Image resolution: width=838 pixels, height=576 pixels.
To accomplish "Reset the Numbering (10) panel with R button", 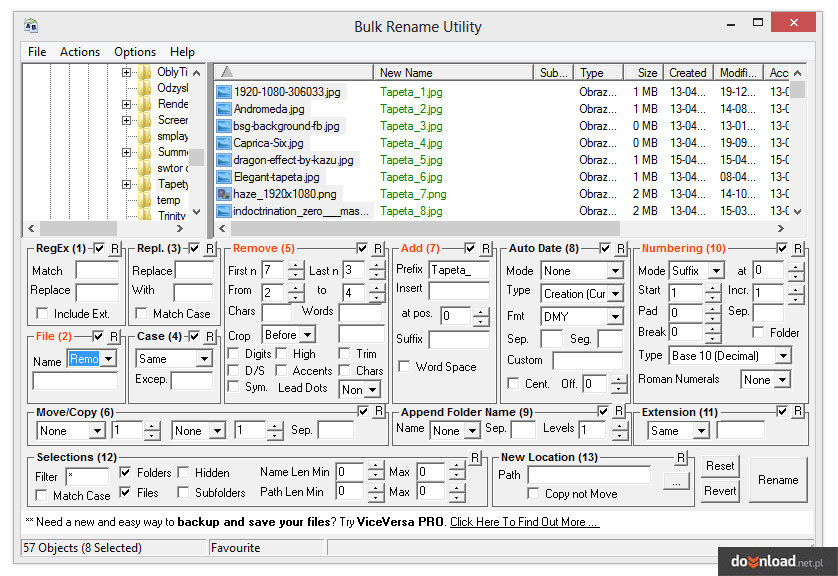I will (x=797, y=248).
